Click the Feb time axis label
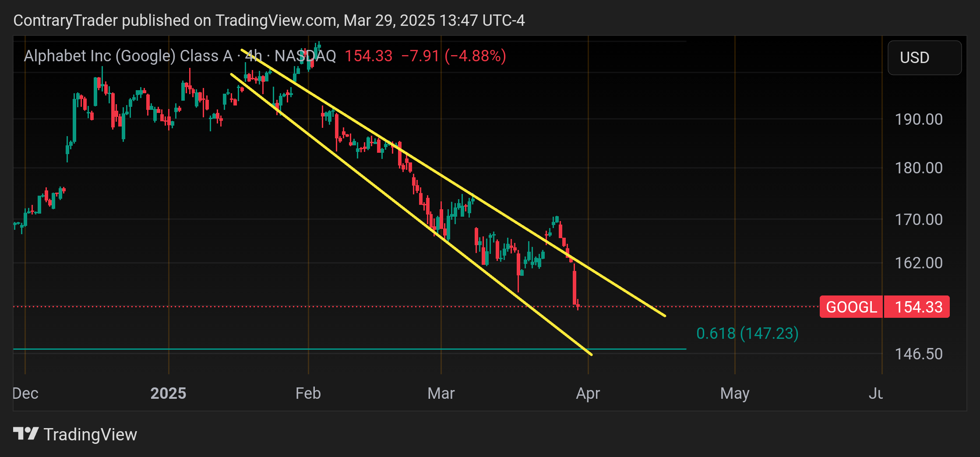980x457 pixels. point(308,393)
